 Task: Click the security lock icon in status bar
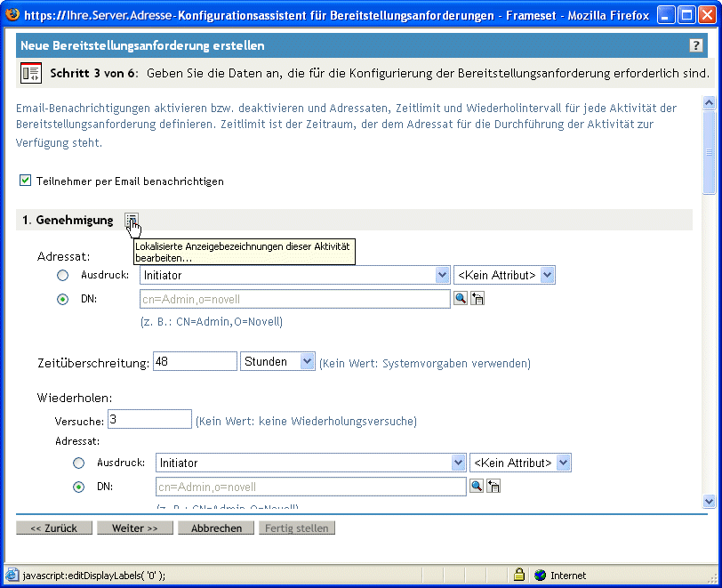point(519,575)
